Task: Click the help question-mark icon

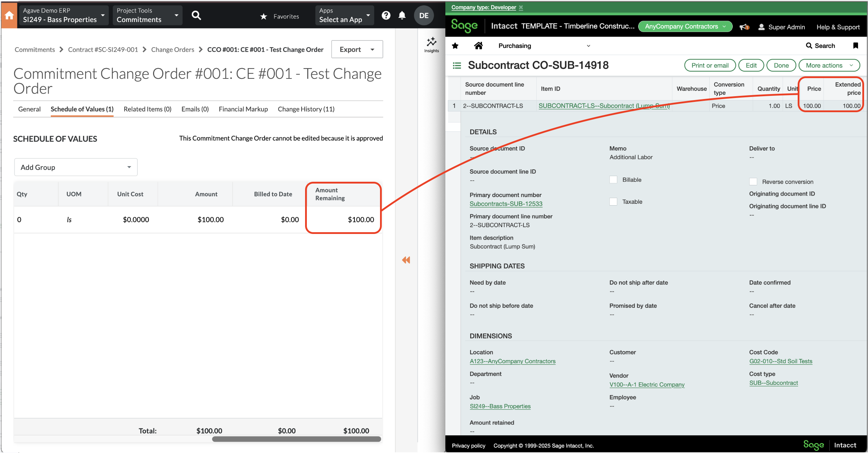Action: (386, 15)
